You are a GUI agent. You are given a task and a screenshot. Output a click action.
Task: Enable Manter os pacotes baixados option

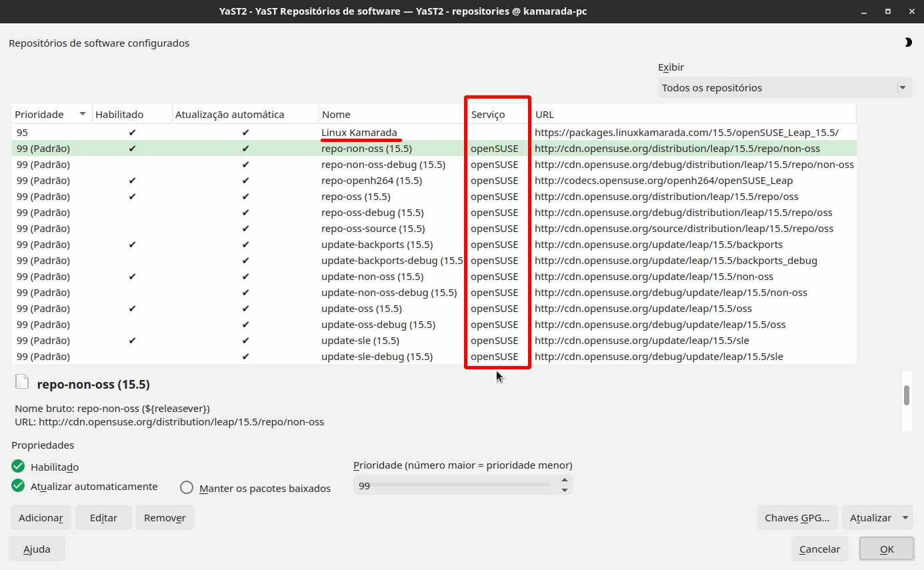click(x=187, y=488)
